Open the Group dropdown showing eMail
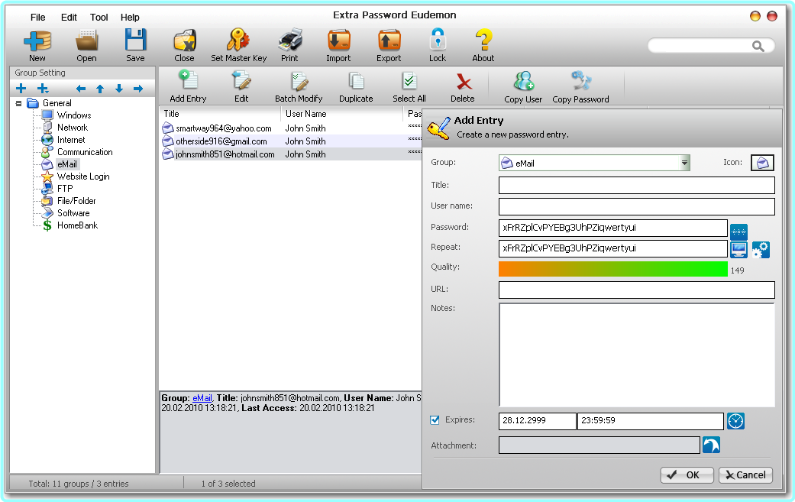Image resolution: width=795 pixels, height=502 pixels. tap(594, 163)
